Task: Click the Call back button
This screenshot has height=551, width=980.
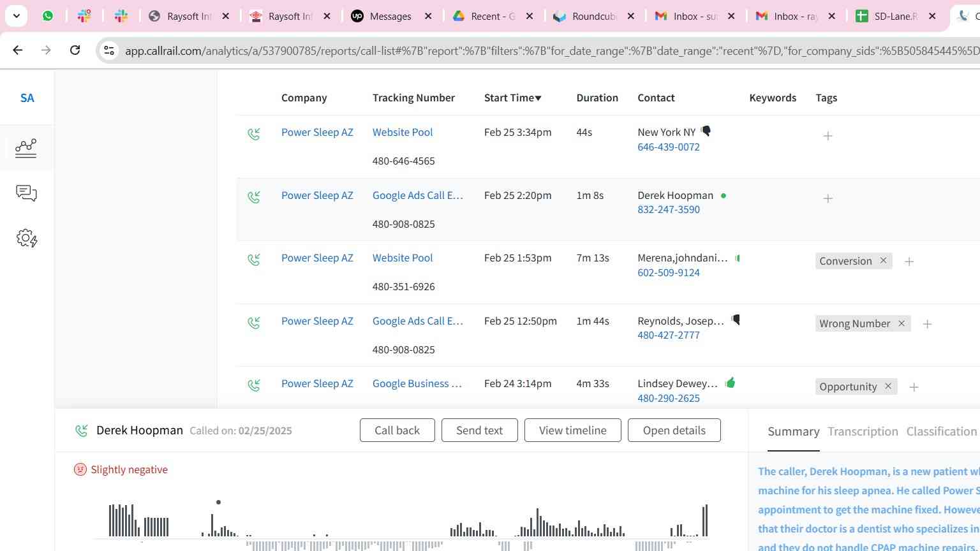Action: pos(397,430)
